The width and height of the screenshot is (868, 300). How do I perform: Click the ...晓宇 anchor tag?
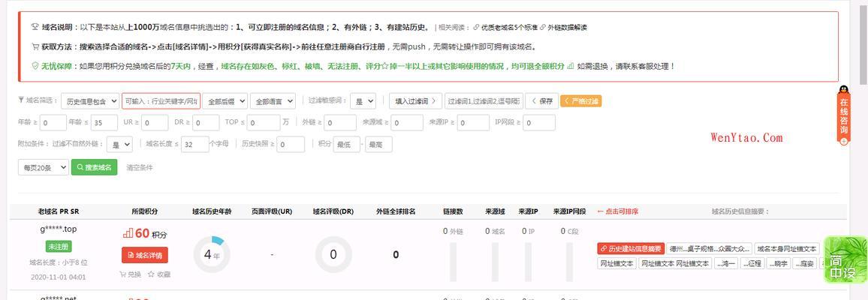pyautogui.click(x=778, y=263)
